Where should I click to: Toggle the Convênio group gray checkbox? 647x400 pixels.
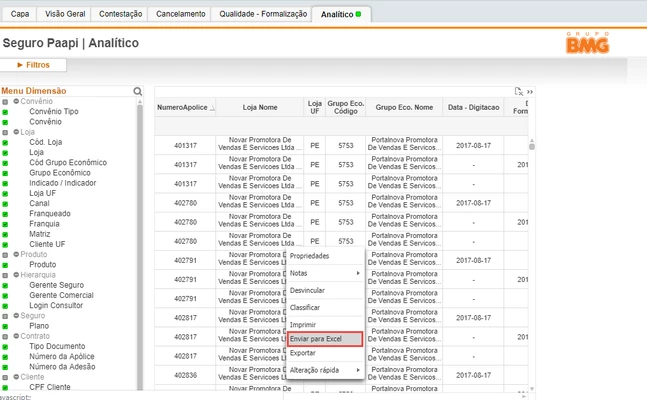tap(5, 102)
